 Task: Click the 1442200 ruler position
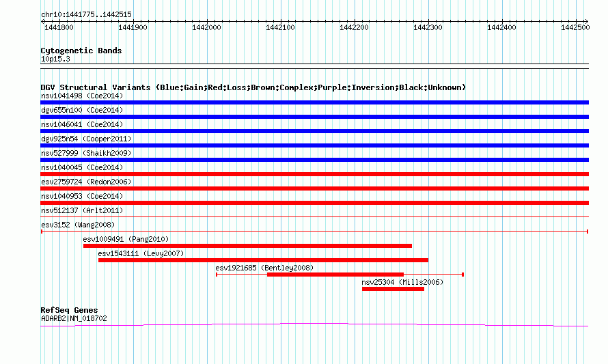tap(354, 27)
